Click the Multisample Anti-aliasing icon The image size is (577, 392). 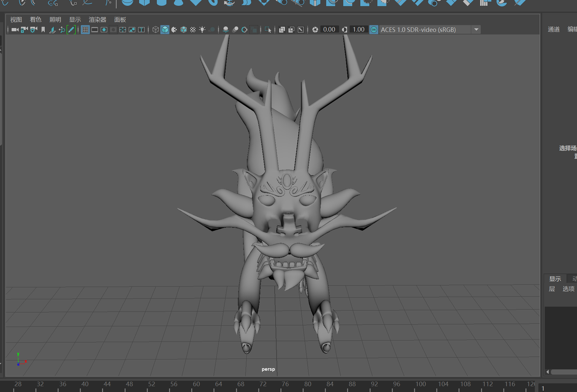coord(245,30)
